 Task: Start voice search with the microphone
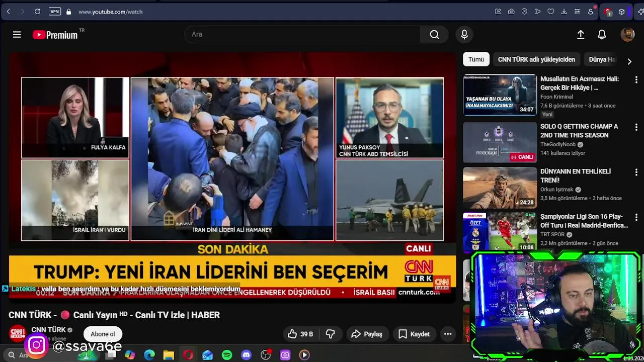pyautogui.click(x=464, y=34)
